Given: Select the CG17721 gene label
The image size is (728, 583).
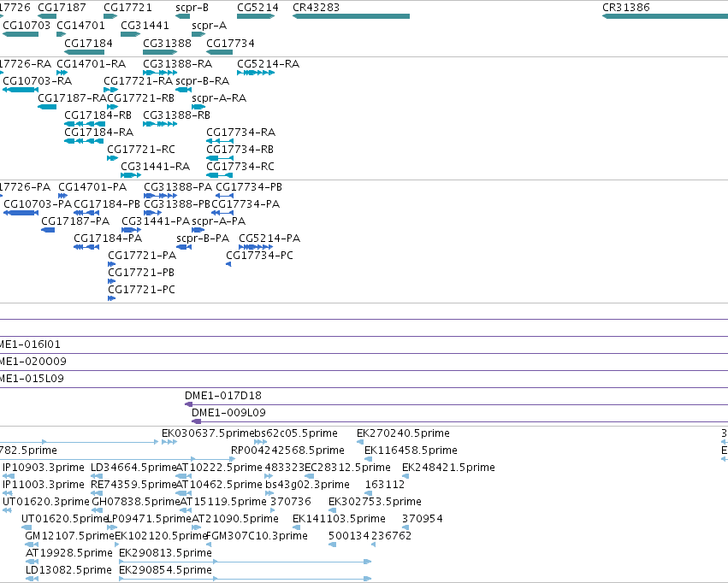Looking at the screenshot, I should coord(127,8).
